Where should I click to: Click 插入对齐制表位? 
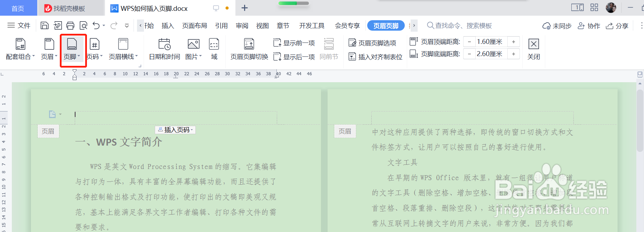click(x=376, y=56)
